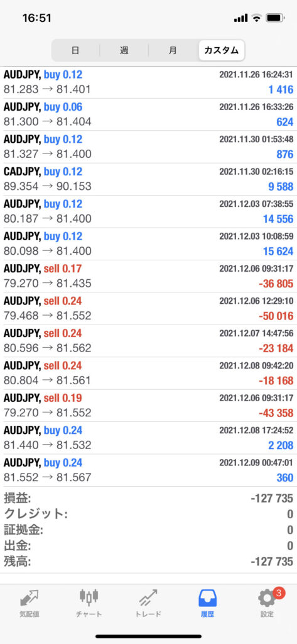Select the 週 period segment
297x644 pixels.
coord(124,50)
